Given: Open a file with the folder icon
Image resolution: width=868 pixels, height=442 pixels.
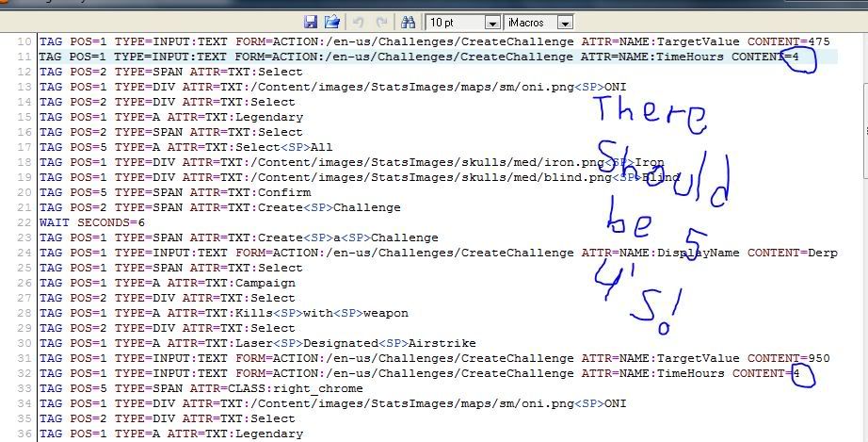Looking at the screenshot, I should pyautogui.click(x=331, y=22).
